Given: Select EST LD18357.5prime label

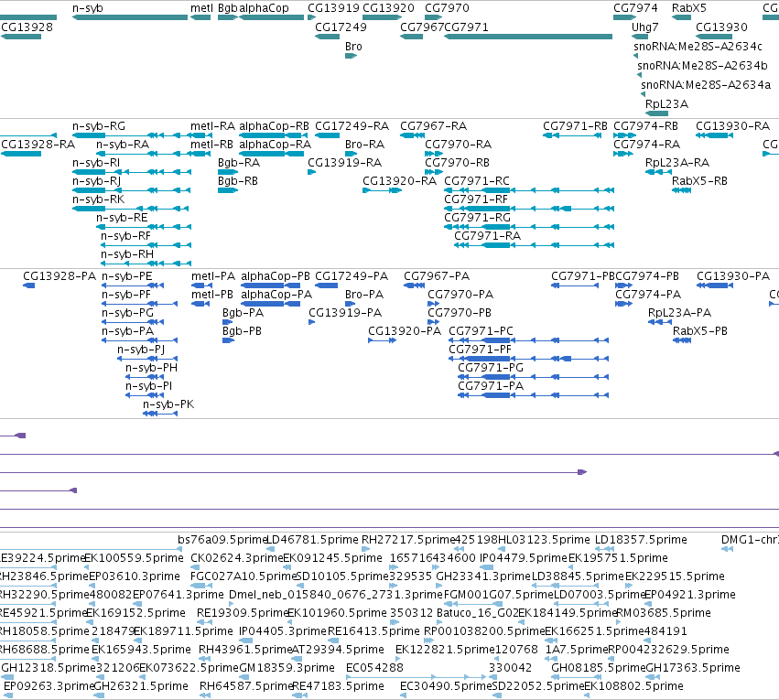Looking at the screenshot, I should tap(641, 540).
